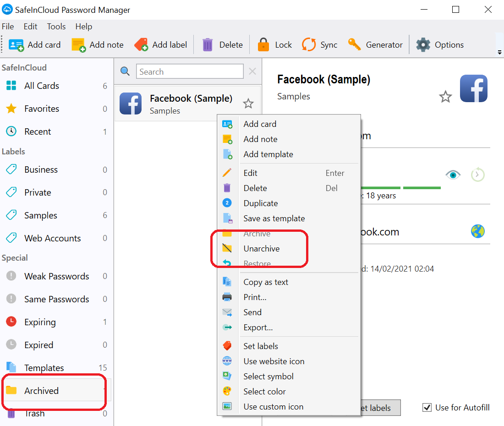Open the Tools menu
The image size is (504, 426).
(x=56, y=27)
